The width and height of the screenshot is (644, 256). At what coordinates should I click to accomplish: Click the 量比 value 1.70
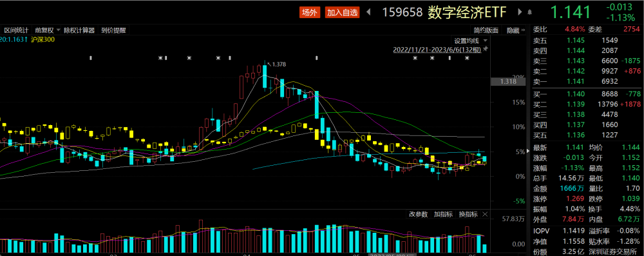(x=633, y=188)
